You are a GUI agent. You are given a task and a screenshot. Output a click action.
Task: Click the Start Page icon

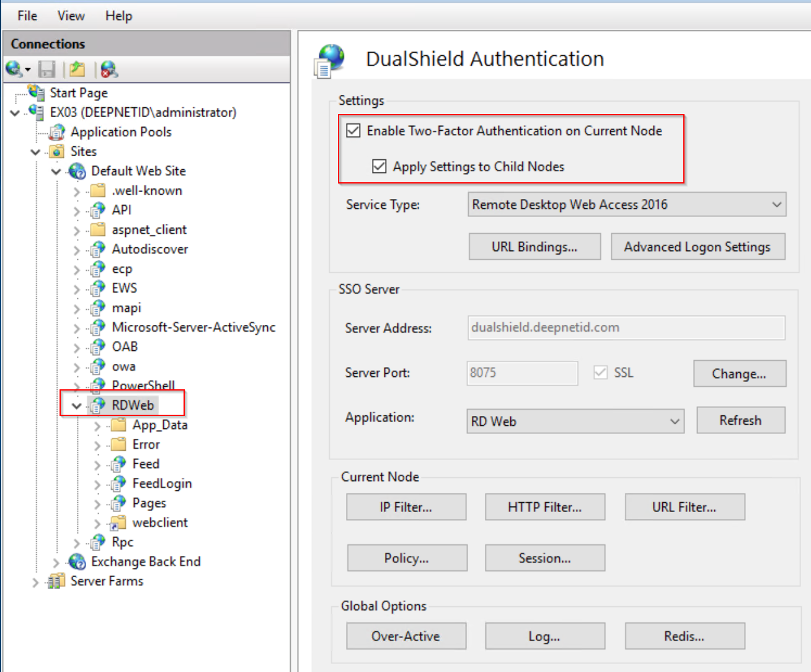point(37,93)
